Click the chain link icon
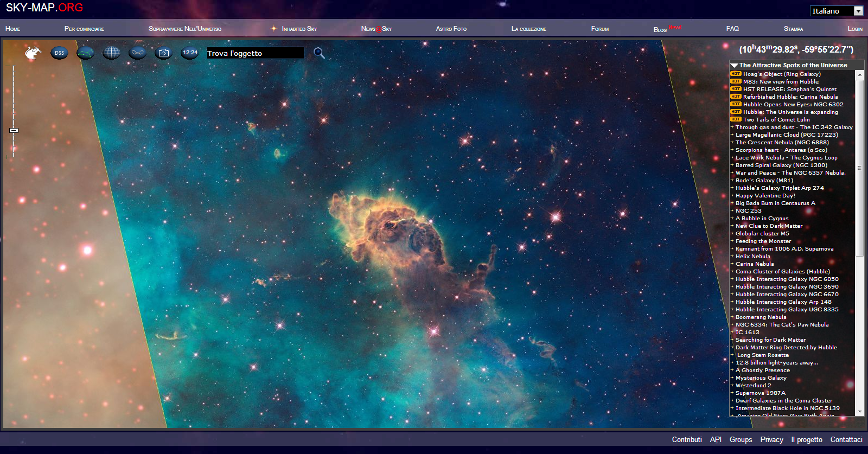 [137, 53]
